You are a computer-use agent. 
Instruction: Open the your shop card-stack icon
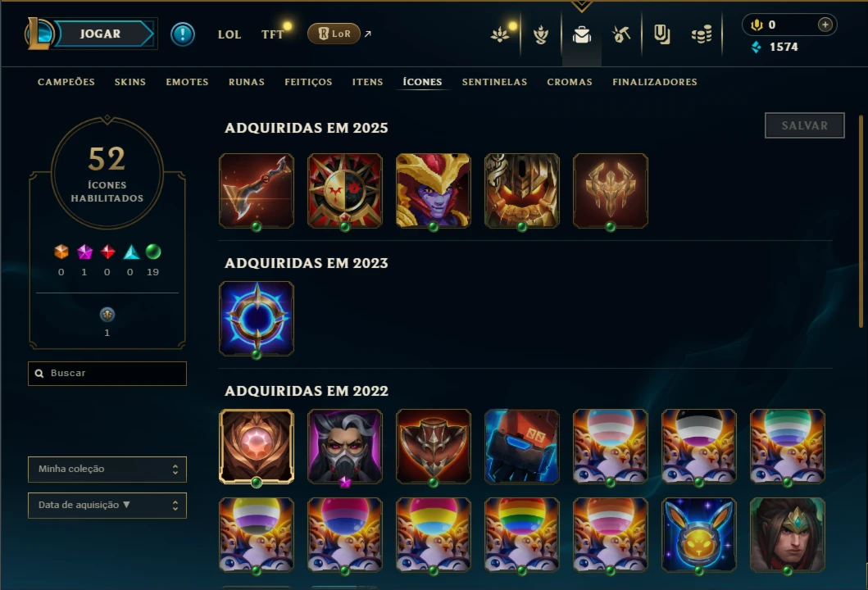(661, 35)
